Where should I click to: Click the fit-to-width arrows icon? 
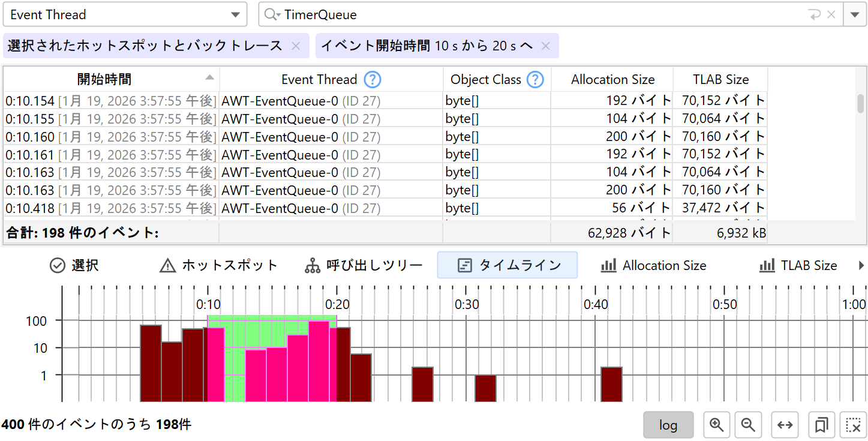click(785, 425)
